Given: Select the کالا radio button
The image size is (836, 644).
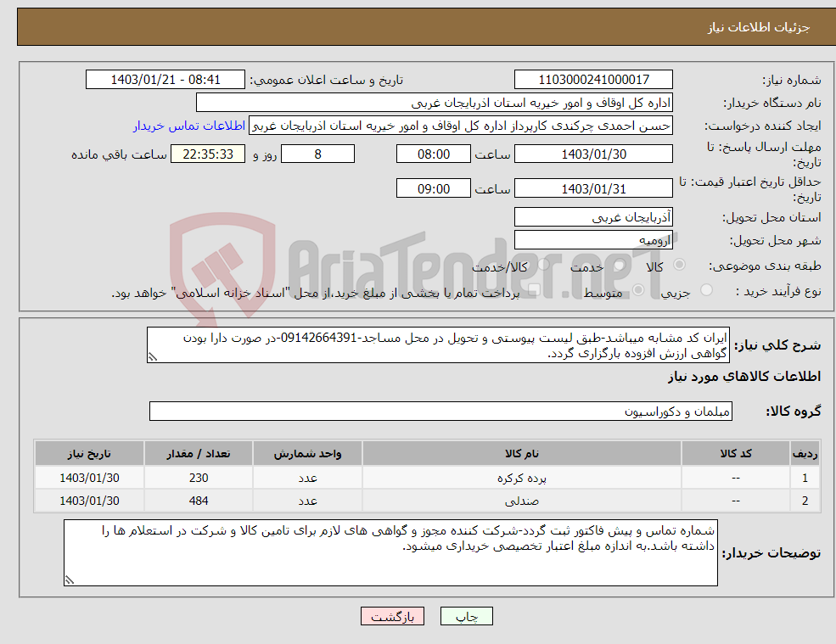Looking at the screenshot, I should [x=679, y=265].
